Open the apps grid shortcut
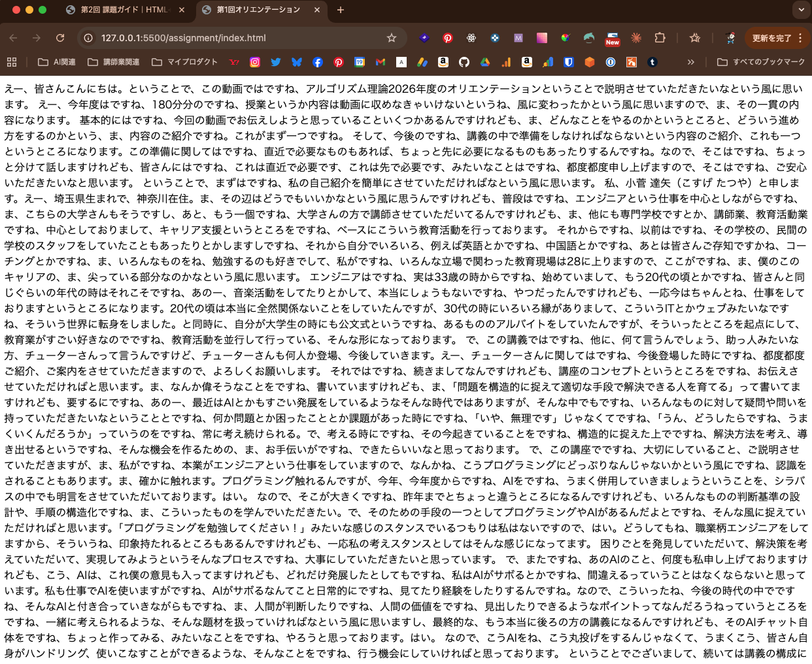Viewport: 812px width, 664px height. pyautogui.click(x=12, y=62)
